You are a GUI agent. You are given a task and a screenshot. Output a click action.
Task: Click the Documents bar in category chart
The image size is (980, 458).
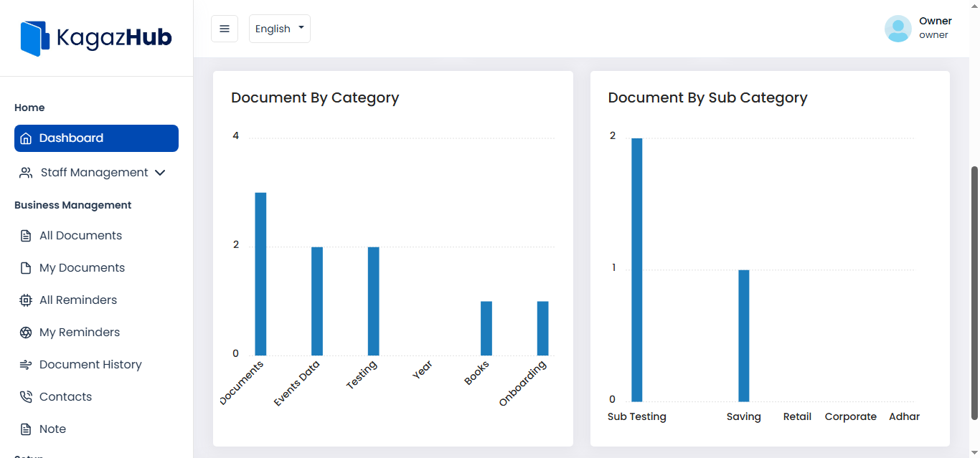(x=260, y=274)
